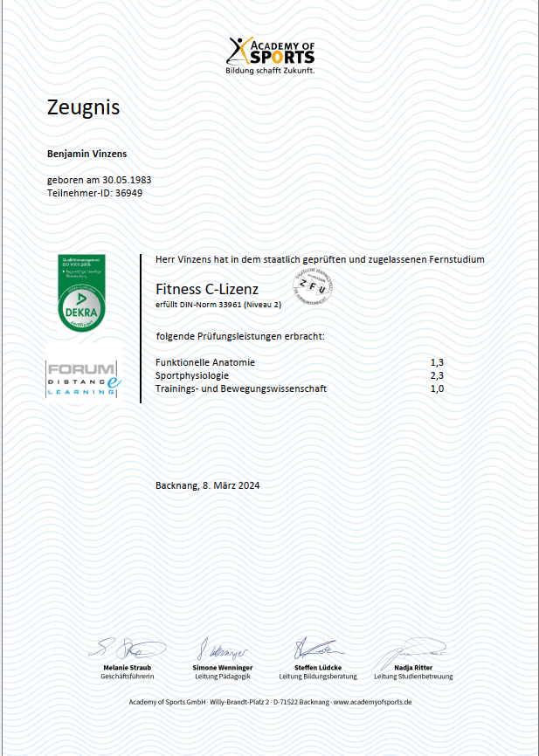Click the Funktionelle Anatomie subject line
The width and height of the screenshot is (539, 756).
point(205,362)
